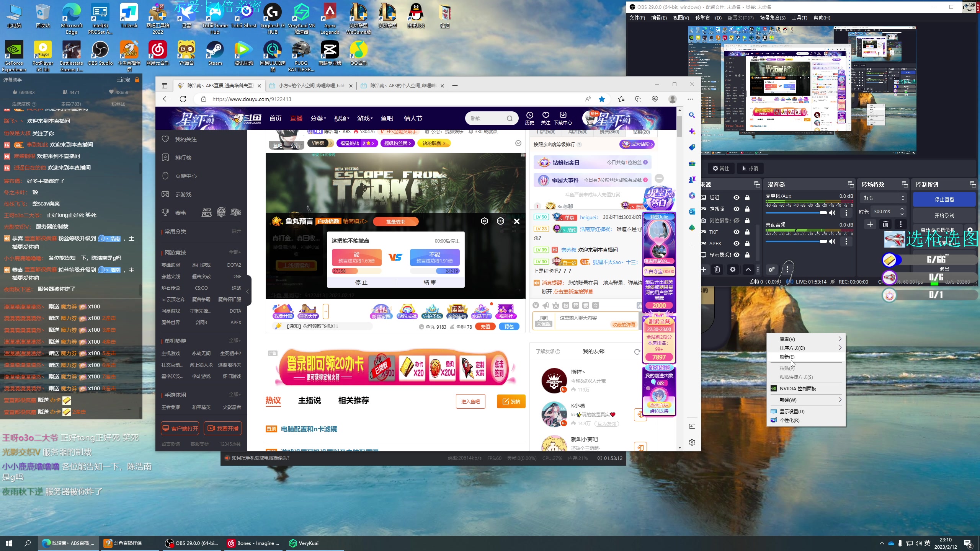980x551 pixels.
Task: Switch to the 小方w bilibili browser tab
Action: click(310, 86)
